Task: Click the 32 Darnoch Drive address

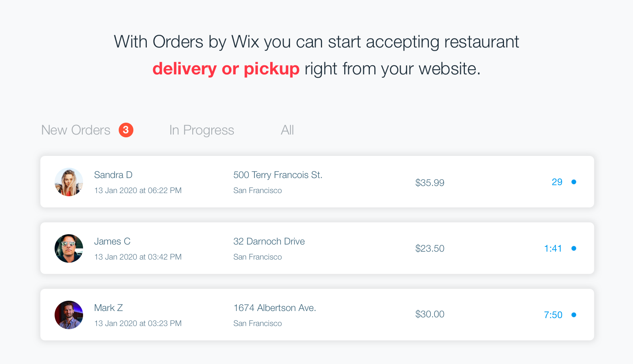Action: tap(269, 241)
